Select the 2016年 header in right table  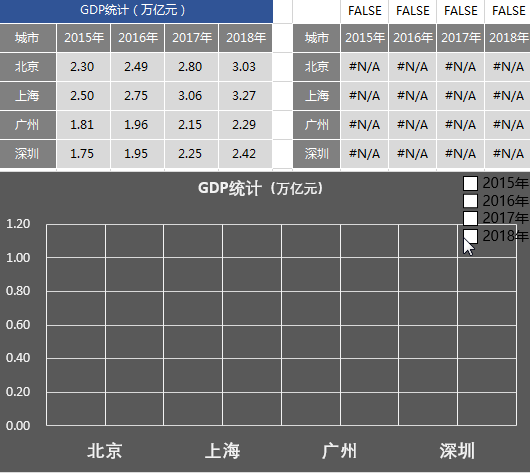[x=412, y=38]
